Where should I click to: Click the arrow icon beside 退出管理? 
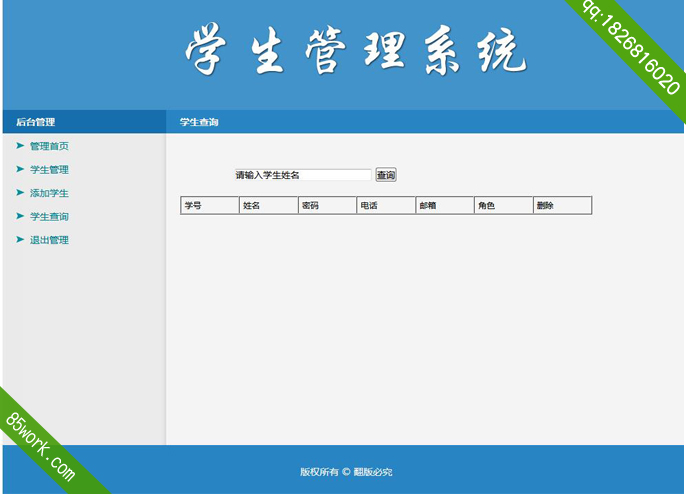click(20, 240)
